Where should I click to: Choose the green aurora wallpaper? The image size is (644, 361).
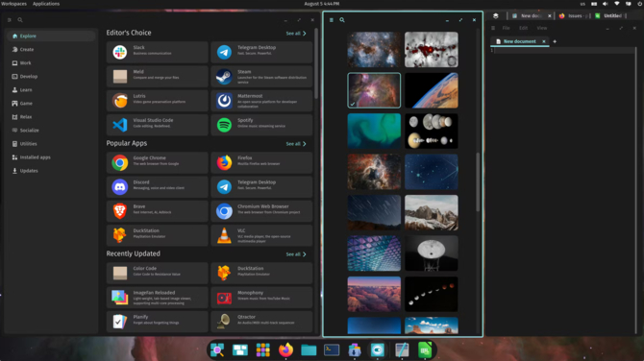tap(374, 131)
